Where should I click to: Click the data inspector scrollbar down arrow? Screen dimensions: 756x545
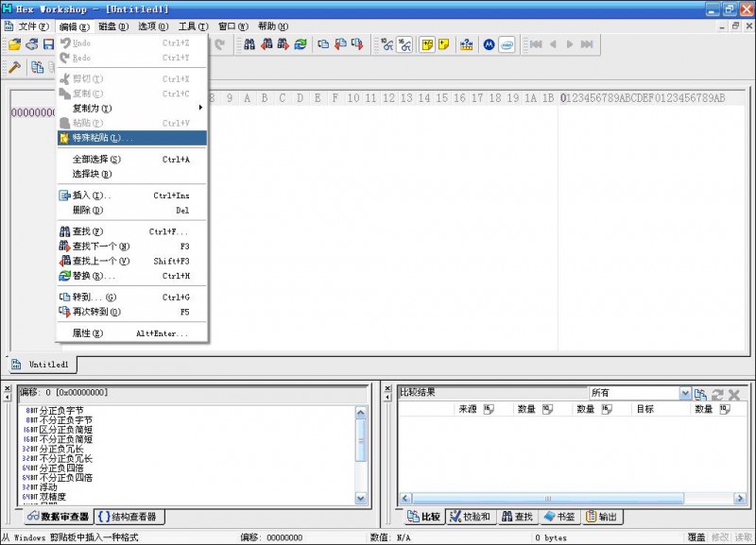(x=361, y=498)
